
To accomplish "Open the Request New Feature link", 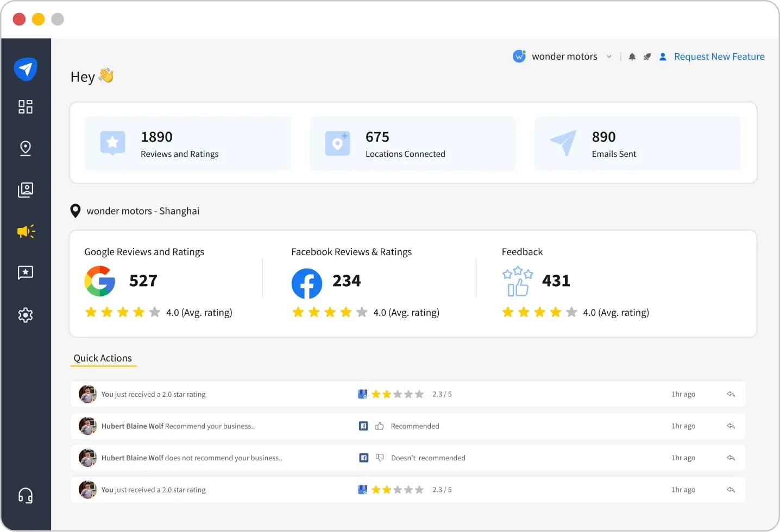I will tap(719, 56).
